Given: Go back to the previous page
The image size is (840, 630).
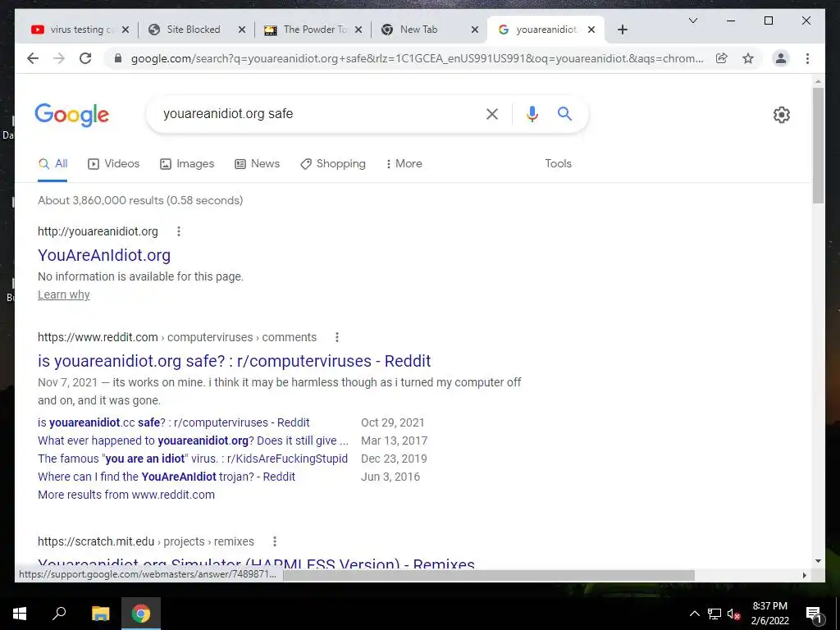Looking at the screenshot, I should click(33, 58).
